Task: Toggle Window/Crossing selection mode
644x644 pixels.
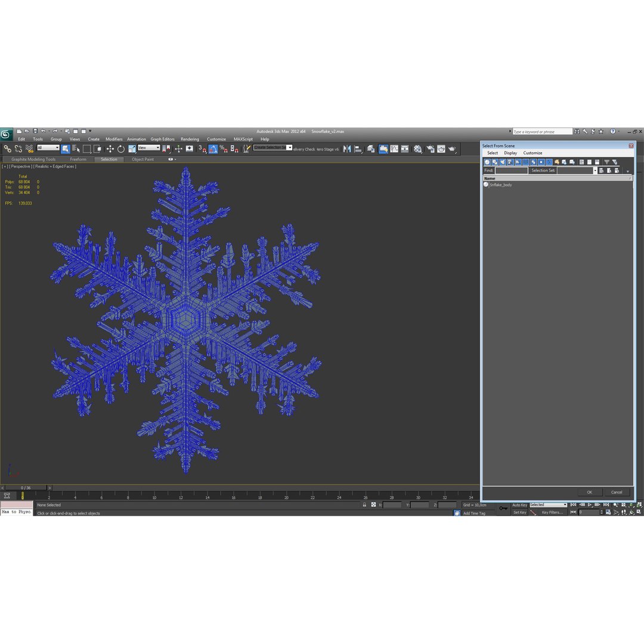Action: click(97, 148)
